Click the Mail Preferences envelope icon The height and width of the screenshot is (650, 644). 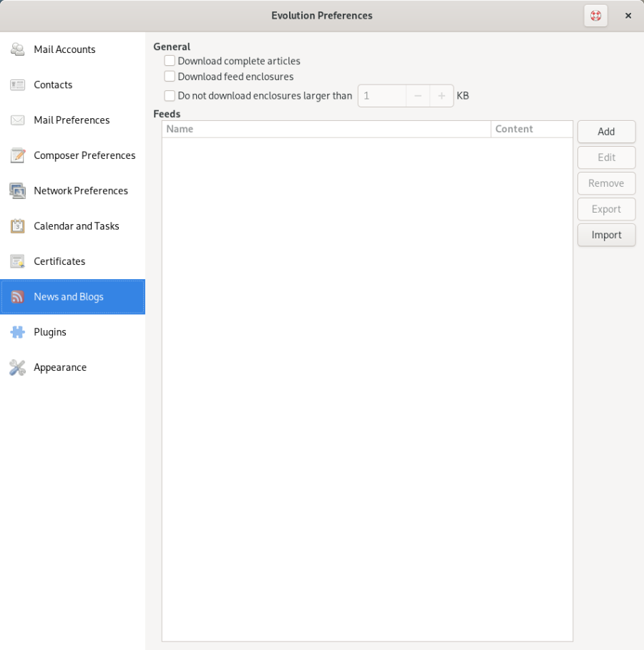pyautogui.click(x=17, y=120)
